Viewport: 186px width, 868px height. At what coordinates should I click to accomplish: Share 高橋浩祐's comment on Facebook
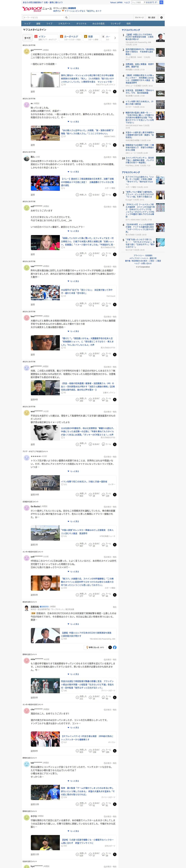[115, 647]
